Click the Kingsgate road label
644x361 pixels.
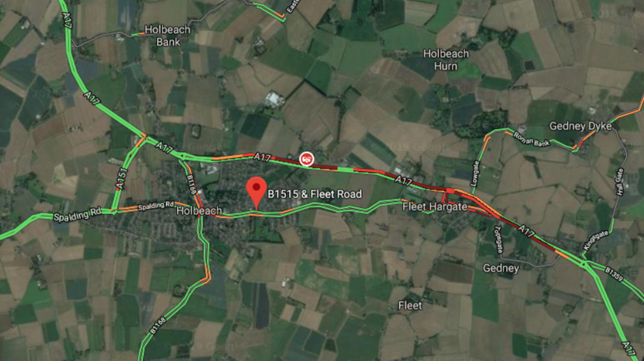[596, 240]
